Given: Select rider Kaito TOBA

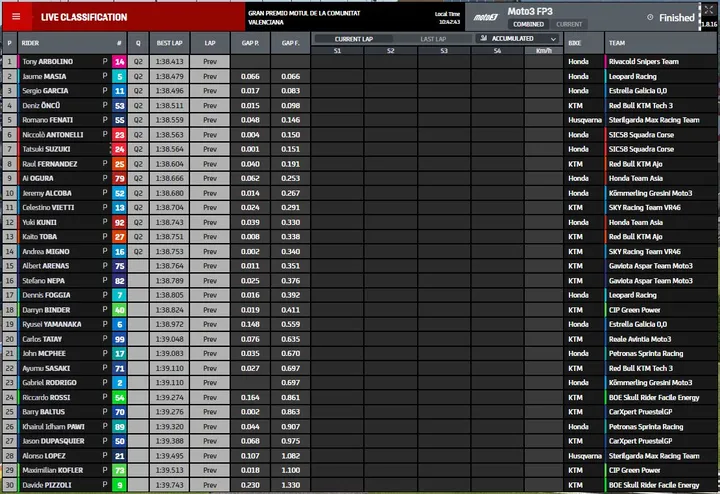Looking at the screenshot, I should pyautogui.click(x=39, y=237).
